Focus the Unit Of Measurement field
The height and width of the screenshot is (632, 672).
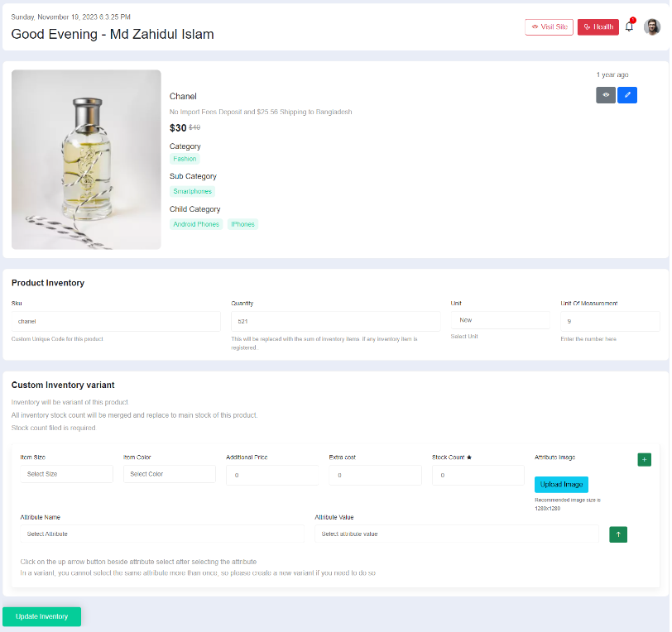610,321
